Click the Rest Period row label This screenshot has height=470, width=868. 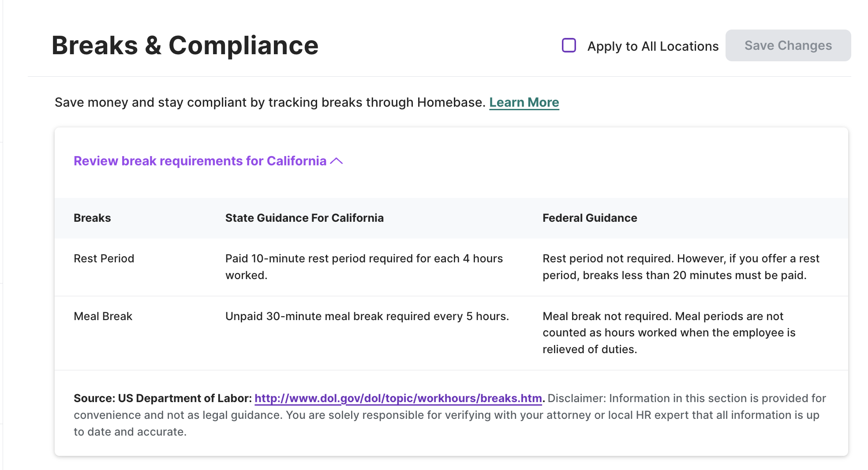pos(104,258)
